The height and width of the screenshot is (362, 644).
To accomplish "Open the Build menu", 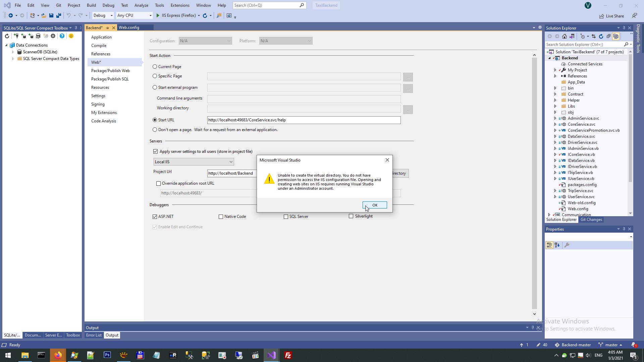I will pos(91,5).
